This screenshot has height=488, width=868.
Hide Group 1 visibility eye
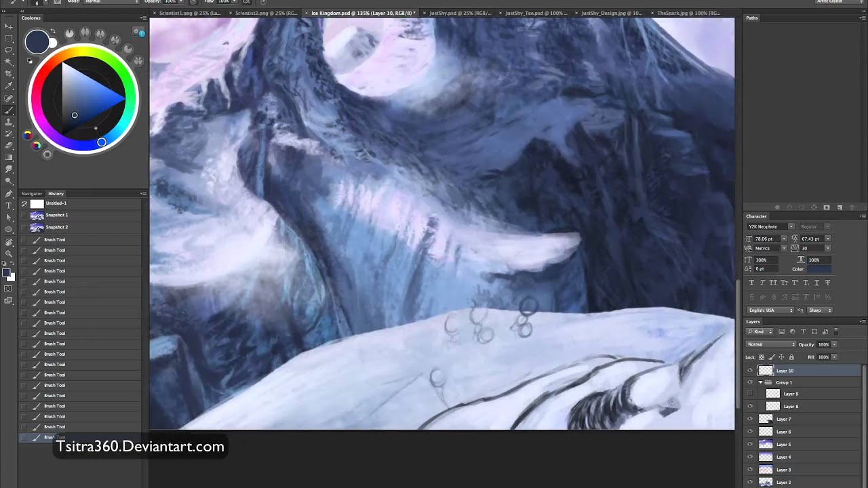click(750, 383)
